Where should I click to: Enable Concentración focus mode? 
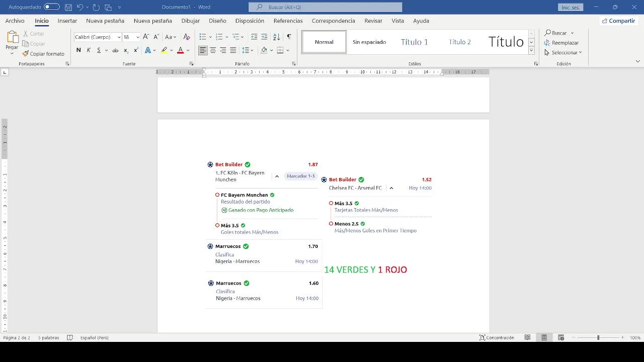coord(497,338)
